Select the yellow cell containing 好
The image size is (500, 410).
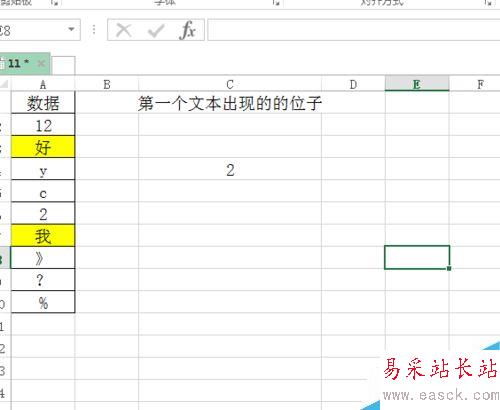point(43,147)
